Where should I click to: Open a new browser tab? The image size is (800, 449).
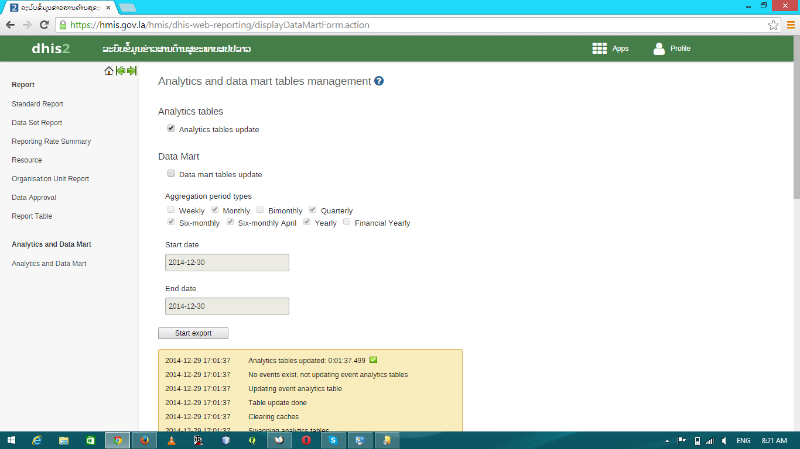click(x=128, y=8)
